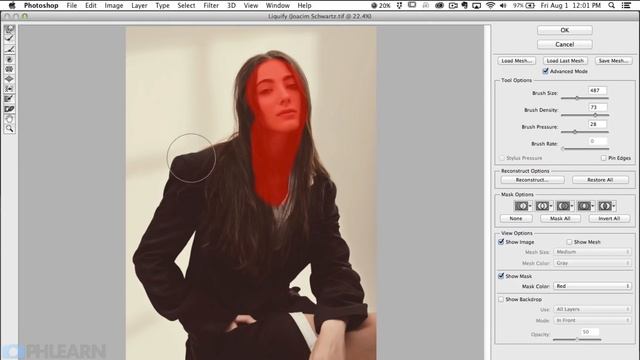This screenshot has width=640, height=360.
Task: Enable the Pin Edges checkbox
Action: click(603, 158)
